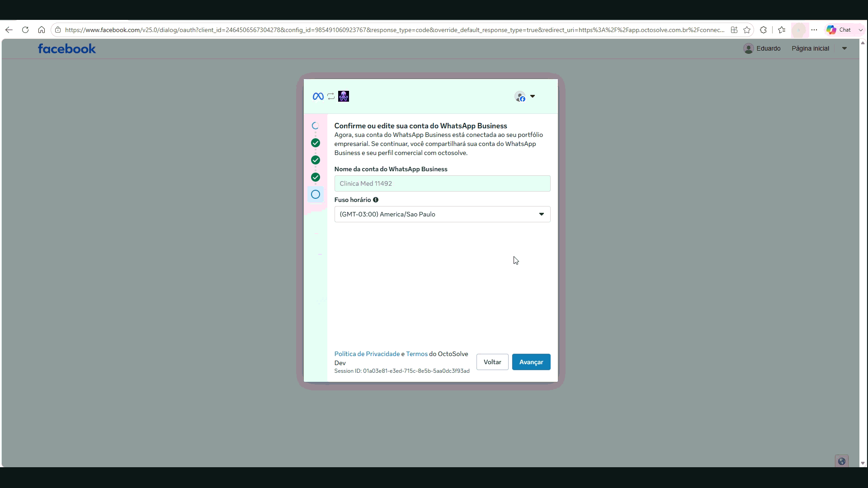This screenshot has height=488, width=868.
Task: Open split screen icon in address bar
Action: [x=734, y=30]
